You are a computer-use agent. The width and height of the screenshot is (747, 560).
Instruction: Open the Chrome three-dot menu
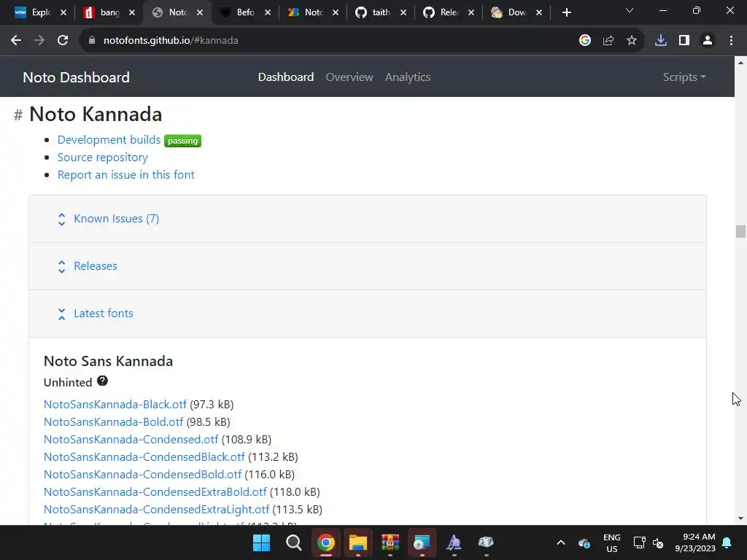pos(731,41)
